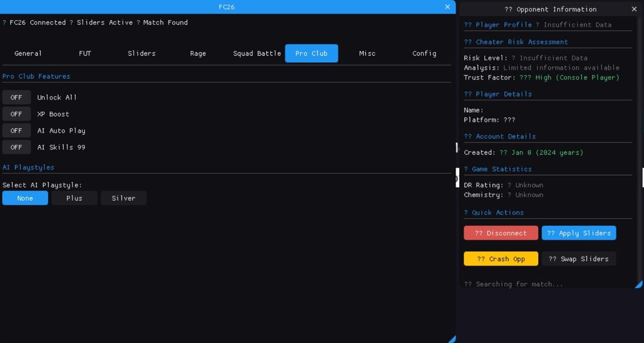Enable the XP Boost toggle
Viewport: 644px width, 343px height.
(x=17, y=114)
